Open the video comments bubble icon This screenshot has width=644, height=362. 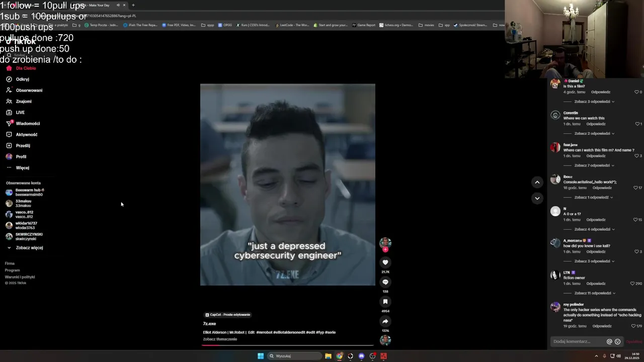click(x=385, y=282)
